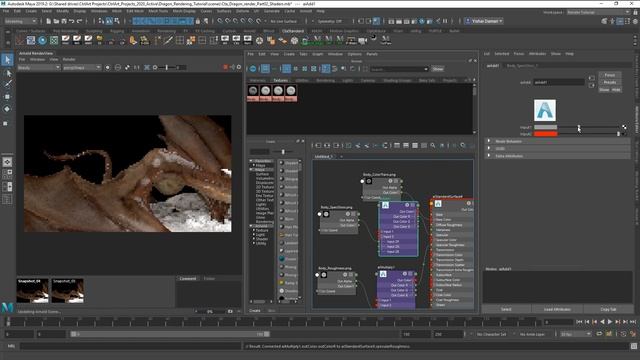Viewport: 640px width, 360px height.
Task: Open the Hypershade search field dropdown arrow
Action: pos(426,69)
